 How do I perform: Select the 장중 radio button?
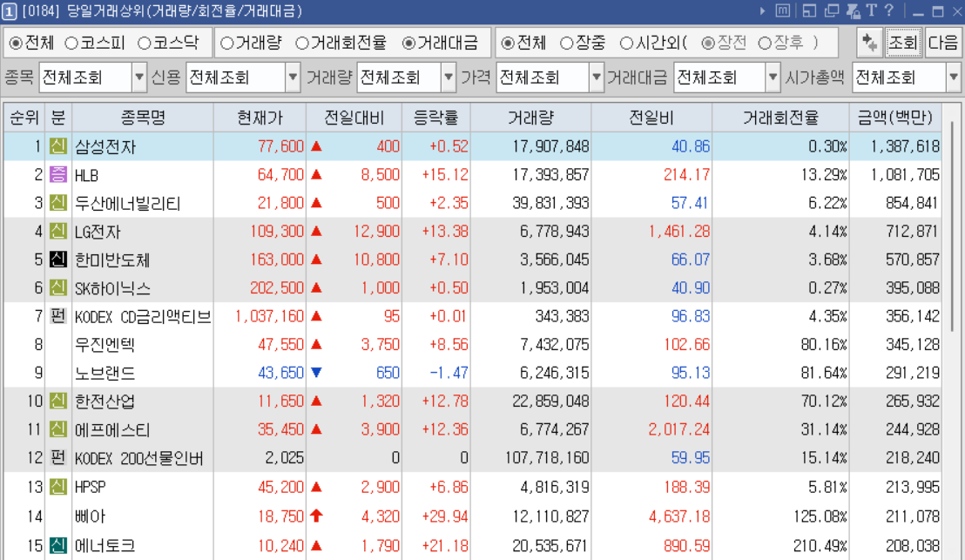tap(567, 43)
